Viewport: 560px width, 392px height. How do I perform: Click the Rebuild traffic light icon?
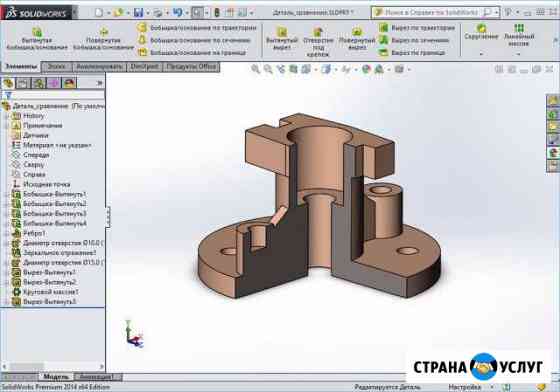[216, 13]
